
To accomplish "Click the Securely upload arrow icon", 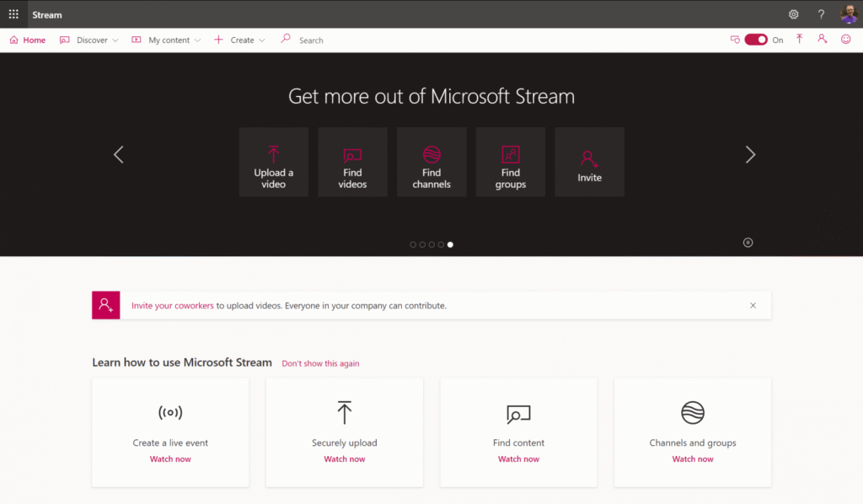I will (x=345, y=412).
